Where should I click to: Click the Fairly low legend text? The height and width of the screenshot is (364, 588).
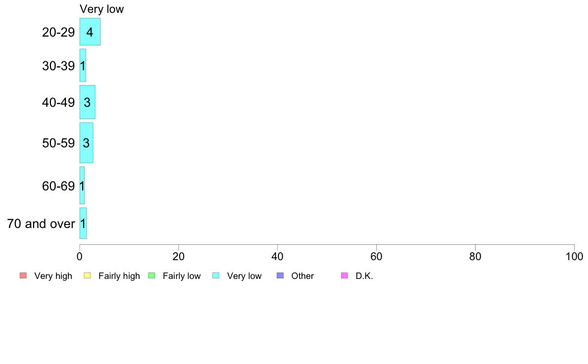coord(182,276)
